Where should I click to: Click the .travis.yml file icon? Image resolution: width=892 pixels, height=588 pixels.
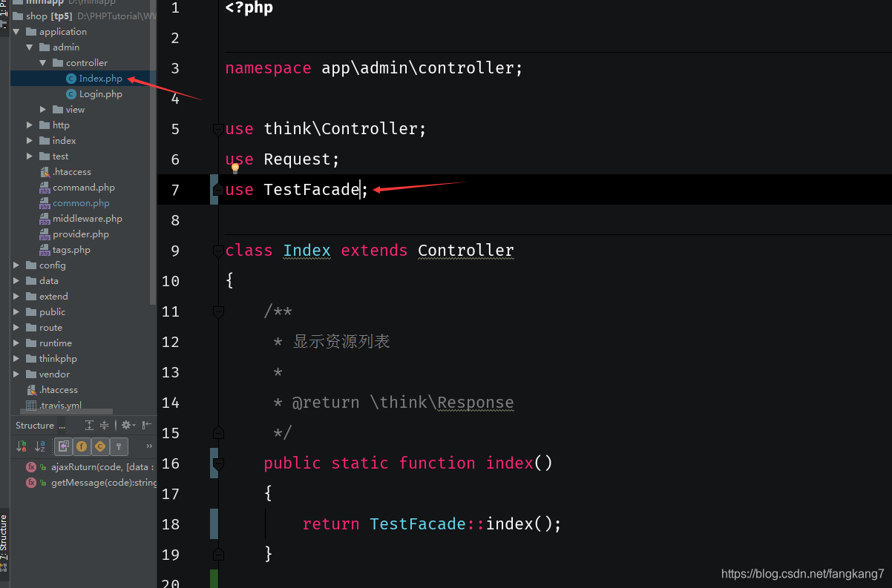(31, 406)
